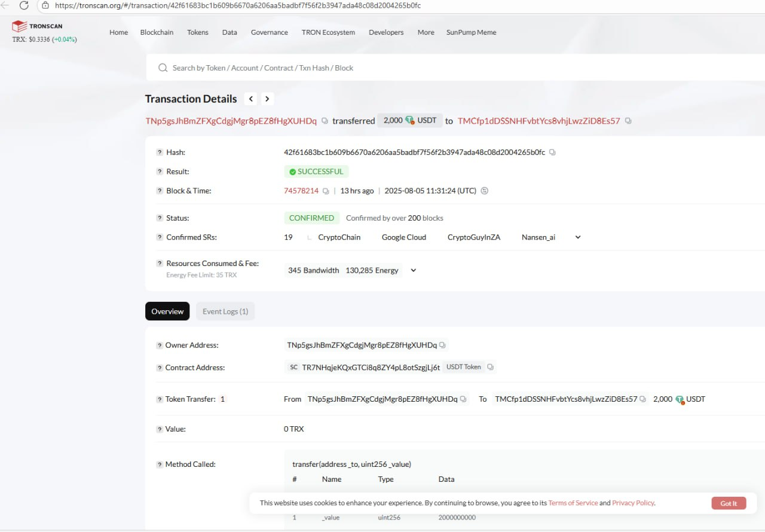Expand Resources Consumed & Fee details
Viewport: 765px width, 532px height.
413,270
